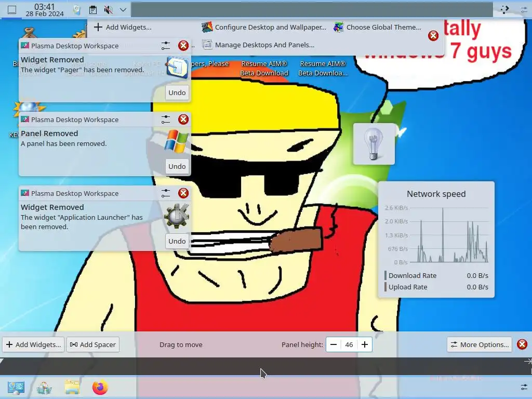
Task: Open Configure Desktop and Wallpaper
Action: tap(264, 27)
